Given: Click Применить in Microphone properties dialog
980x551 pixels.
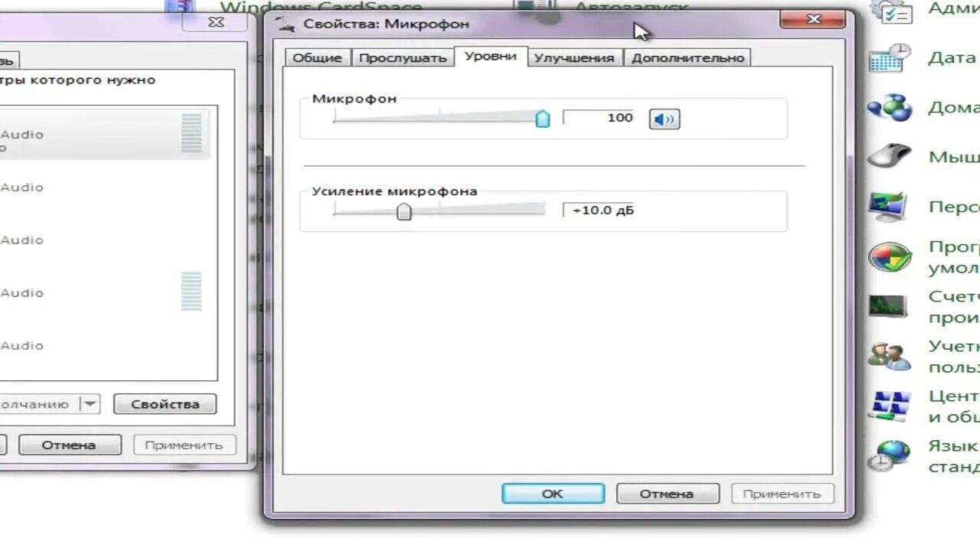Looking at the screenshot, I should (781, 494).
